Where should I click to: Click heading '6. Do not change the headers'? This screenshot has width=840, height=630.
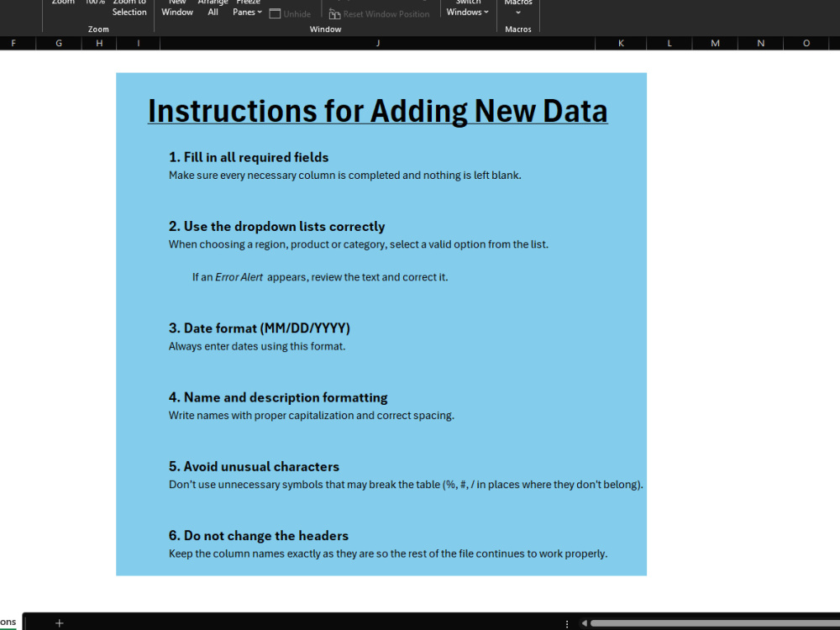coord(259,535)
